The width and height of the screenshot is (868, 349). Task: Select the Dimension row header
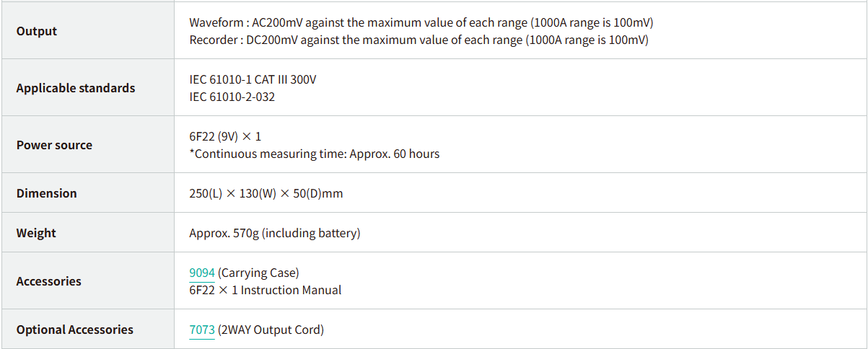point(46,193)
